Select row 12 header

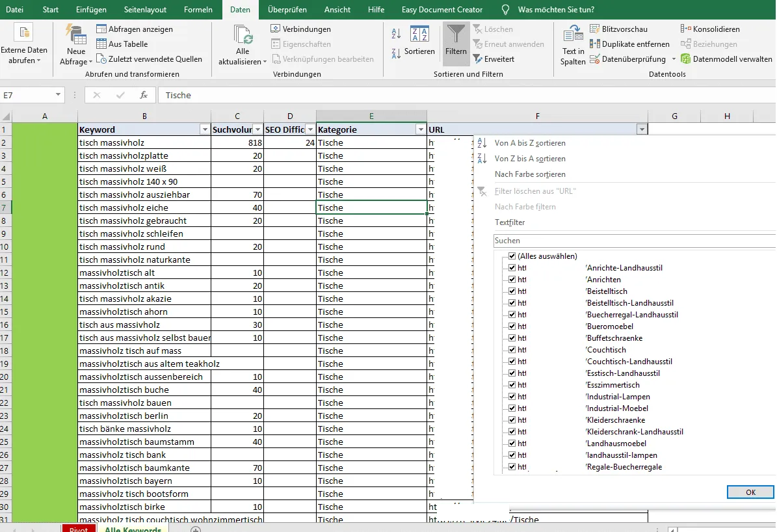click(5, 273)
